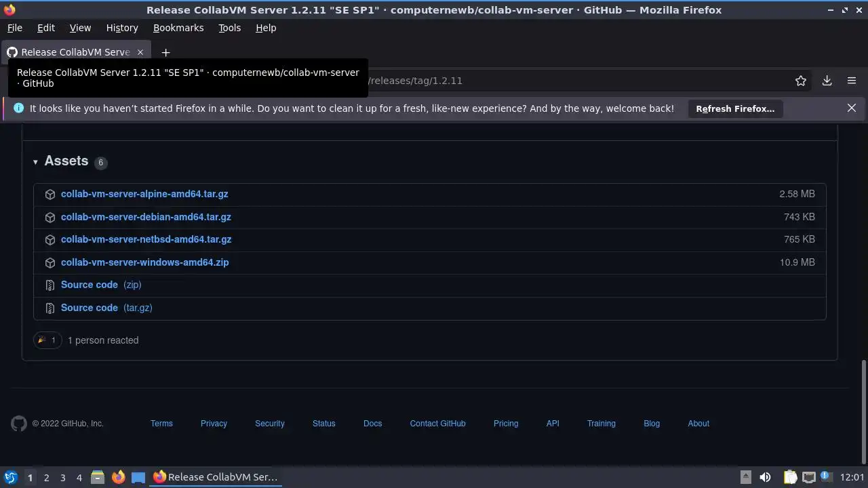868x488 pixels.
Task: Click the package icon beside windows-amd64 zip
Action: pos(50,263)
